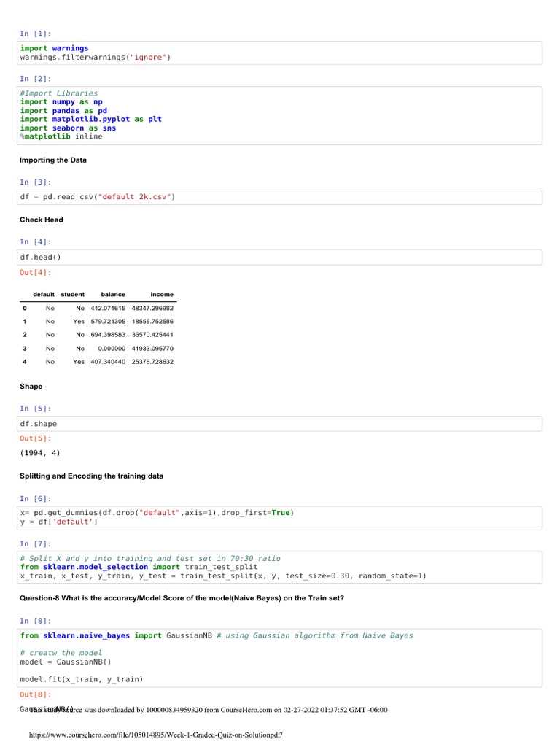Click the In [6] prompt label
Viewport: 560px width, 747px height.
[35, 499]
